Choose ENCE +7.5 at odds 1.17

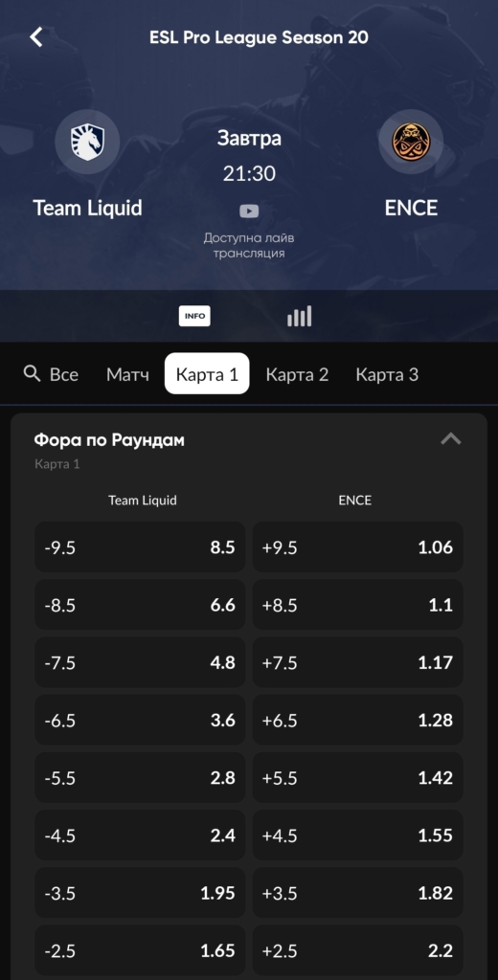pos(358,662)
